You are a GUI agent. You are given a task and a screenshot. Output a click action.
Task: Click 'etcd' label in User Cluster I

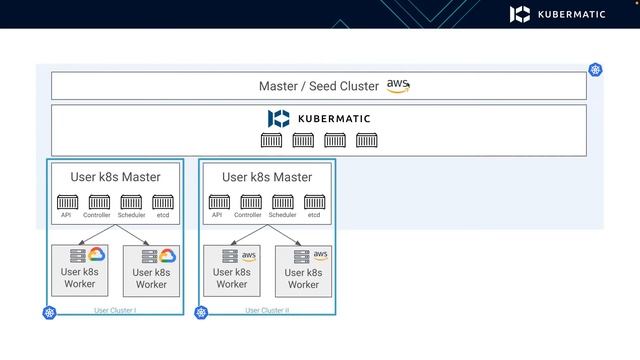click(163, 215)
